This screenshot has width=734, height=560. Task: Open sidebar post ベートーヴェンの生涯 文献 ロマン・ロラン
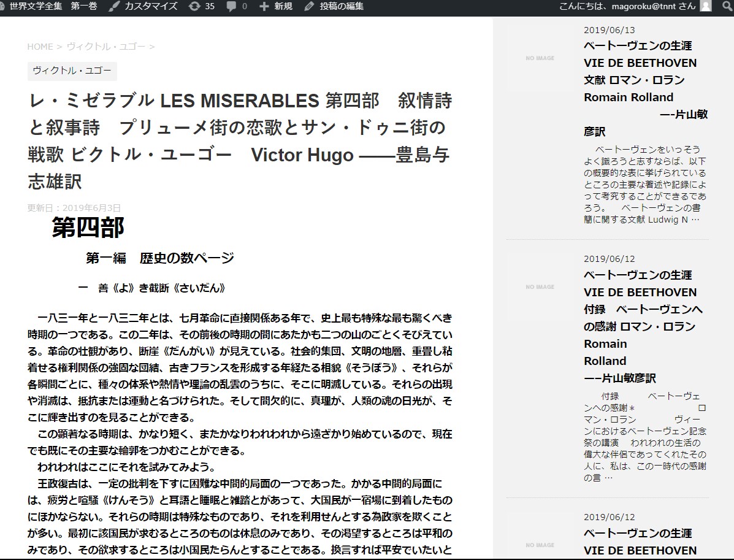[x=646, y=88]
